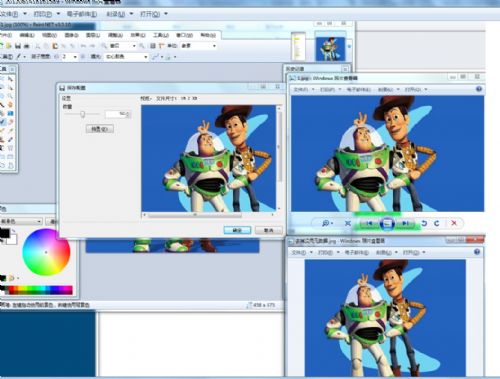Click the quality slider handle in save dialog

tap(83, 114)
